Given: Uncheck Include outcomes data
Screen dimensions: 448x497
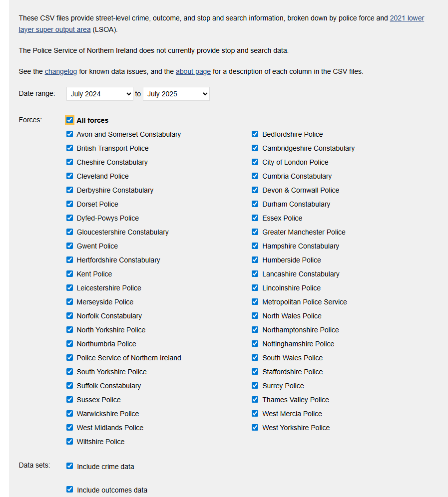Looking at the screenshot, I should [x=69, y=490].
